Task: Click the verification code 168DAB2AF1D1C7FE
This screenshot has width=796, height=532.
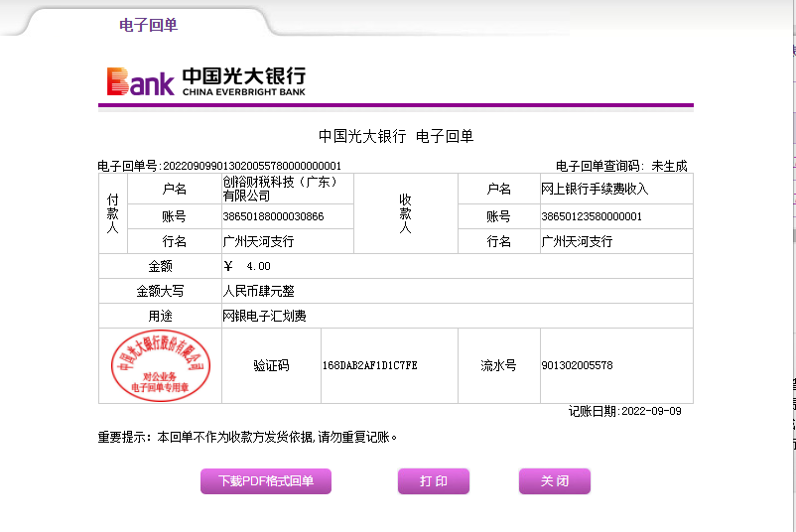Action: 369,366
